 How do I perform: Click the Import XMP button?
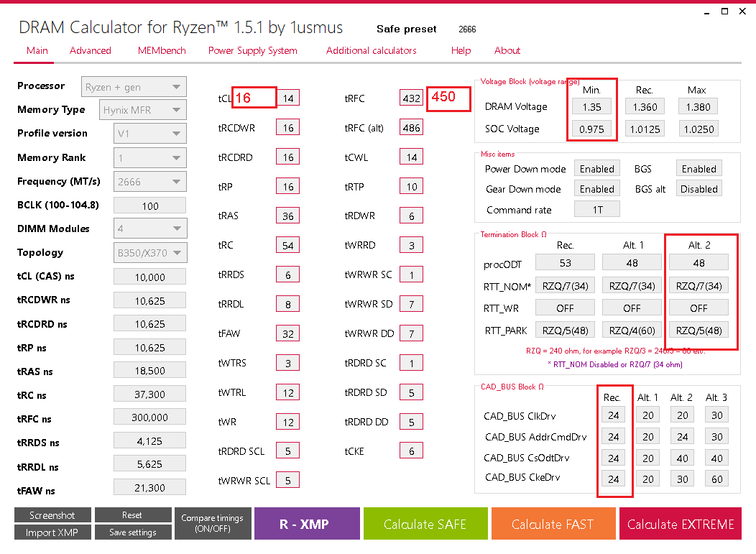tap(52, 532)
